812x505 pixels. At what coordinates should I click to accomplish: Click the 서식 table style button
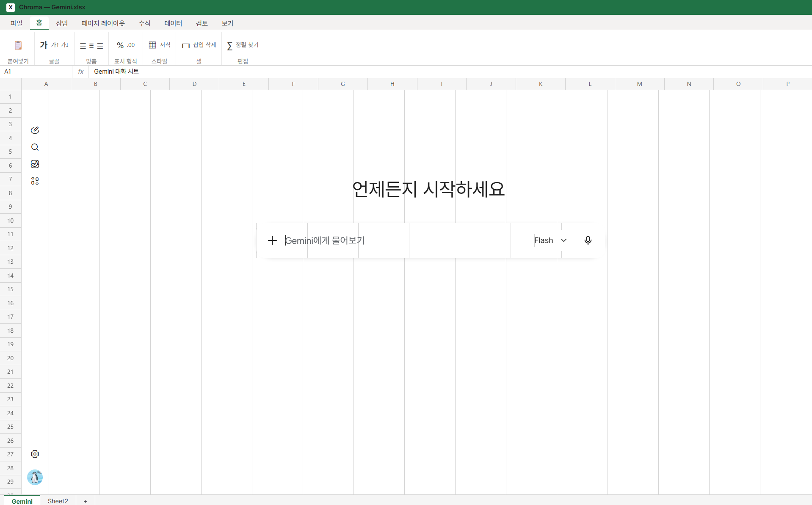[160, 45]
